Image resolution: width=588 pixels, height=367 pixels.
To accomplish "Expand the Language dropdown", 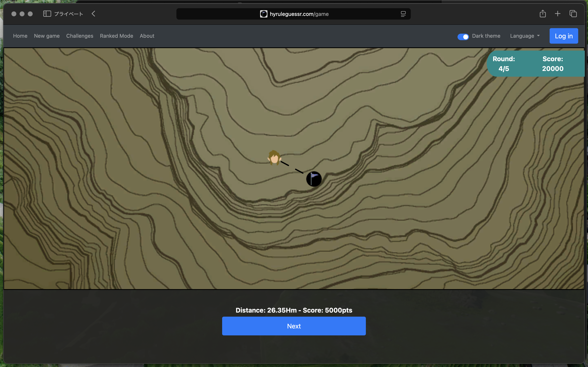I will 525,36.
